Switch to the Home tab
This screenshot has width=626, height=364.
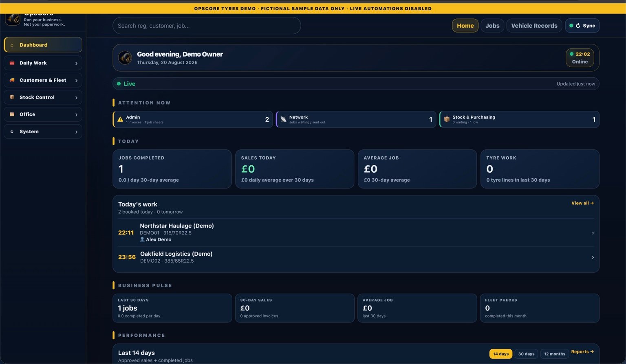pyautogui.click(x=465, y=26)
